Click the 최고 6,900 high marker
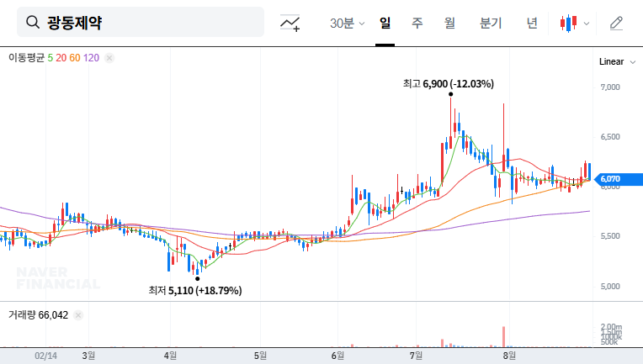Viewport: 643px width, 364px height. point(449,84)
